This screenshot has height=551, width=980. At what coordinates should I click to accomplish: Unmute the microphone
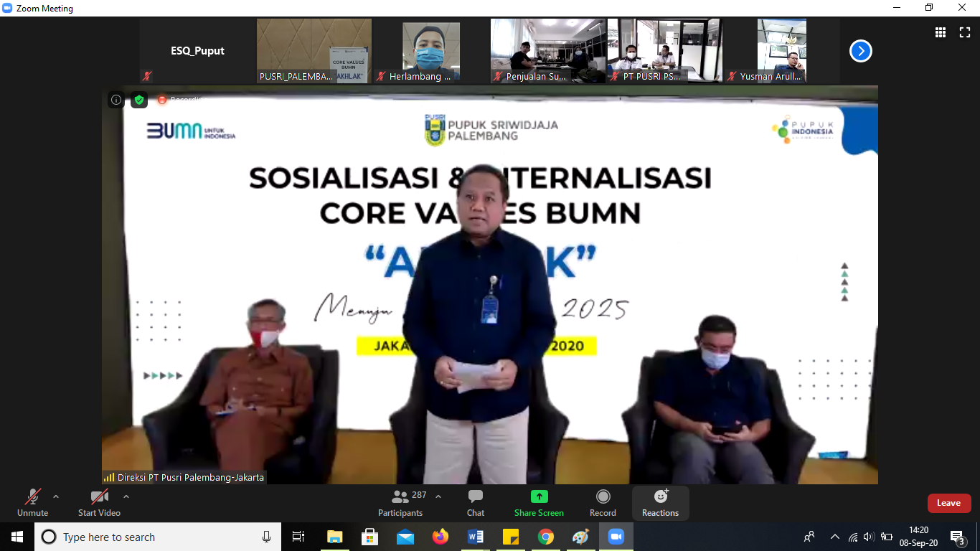click(x=32, y=503)
